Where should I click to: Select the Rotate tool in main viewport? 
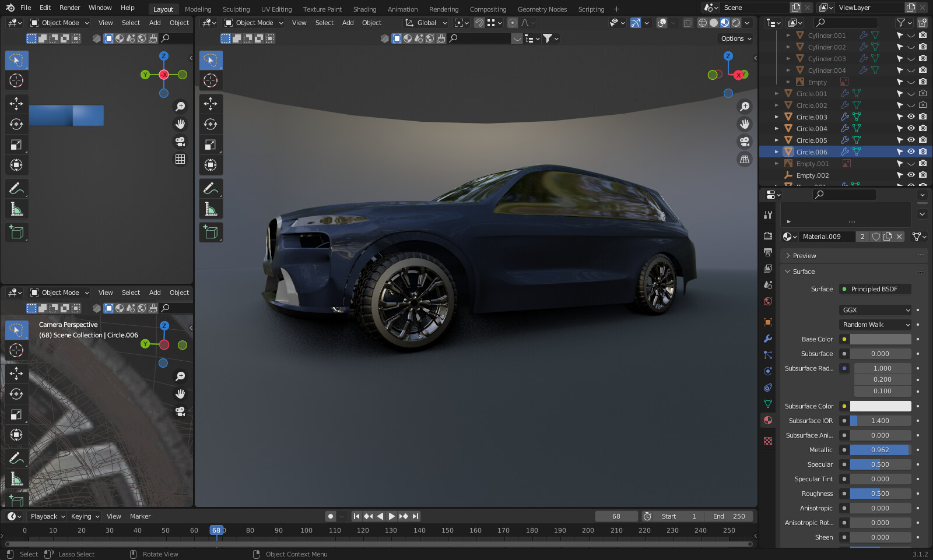(211, 124)
